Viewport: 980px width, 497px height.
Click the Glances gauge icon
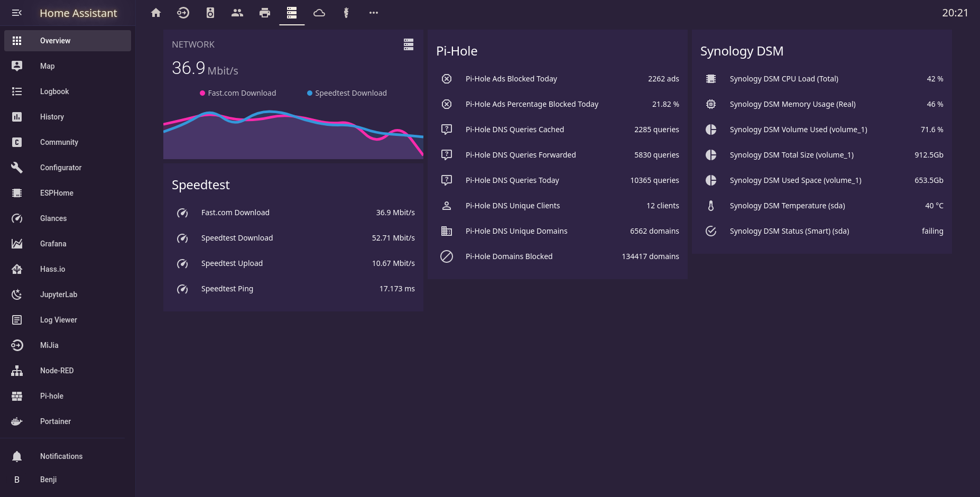coord(17,218)
